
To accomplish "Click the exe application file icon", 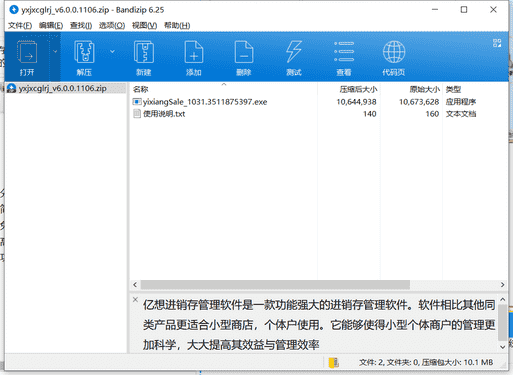I will click(137, 102).
